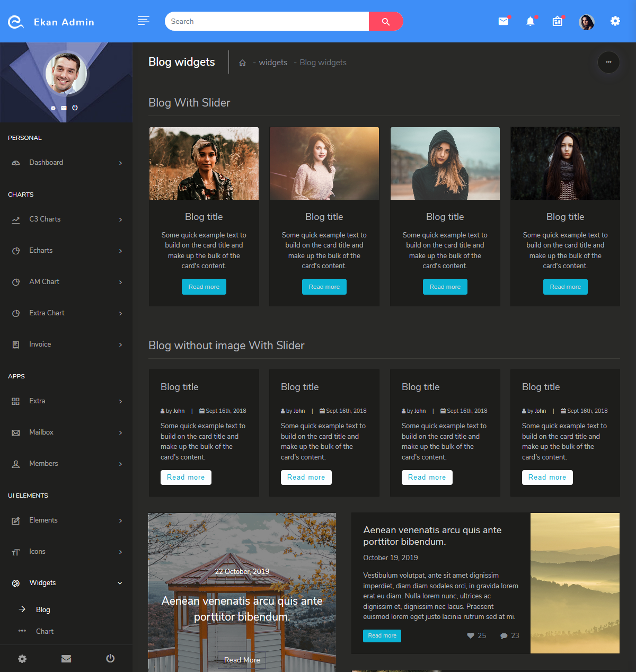This screenshot has width=636, height=672.
Task: Click the heart like icon showing 25
Action: [471, 635]
